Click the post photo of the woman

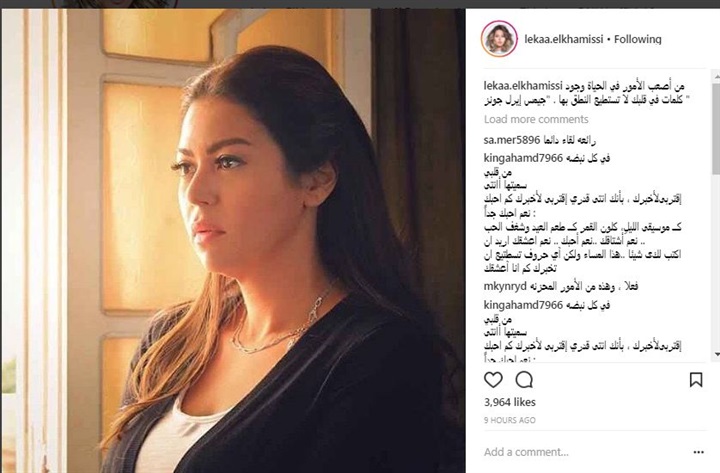233,241
